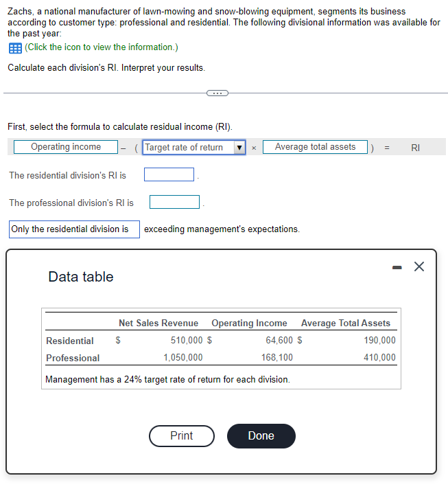The width and height of the screenshot is (448, 489).
Task: Select the Professional row label
Action: 73,358
